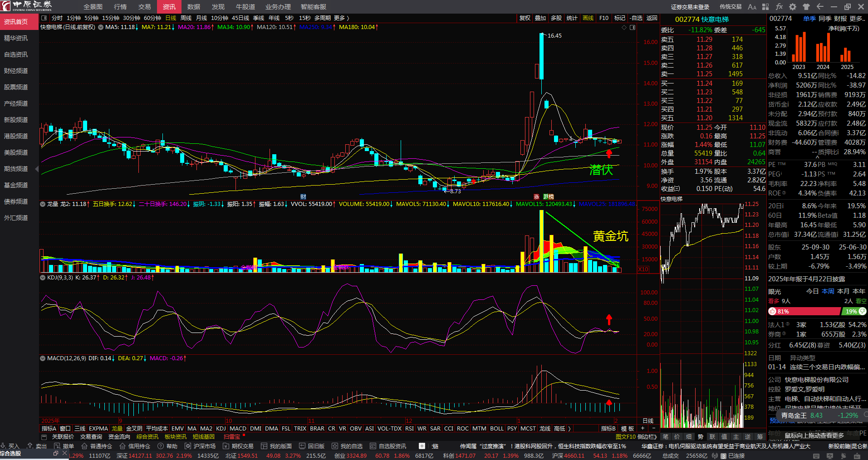Click the plus button to add indicator pane

642,429
